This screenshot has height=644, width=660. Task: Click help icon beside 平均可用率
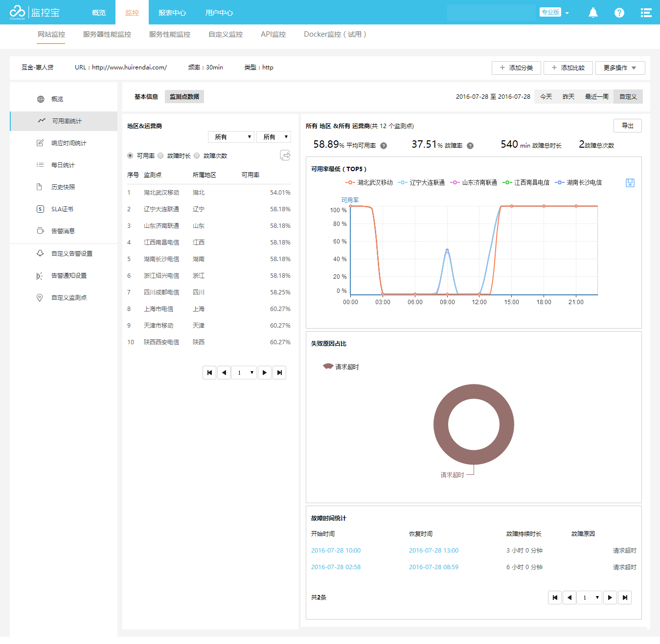tap(384, 146)
